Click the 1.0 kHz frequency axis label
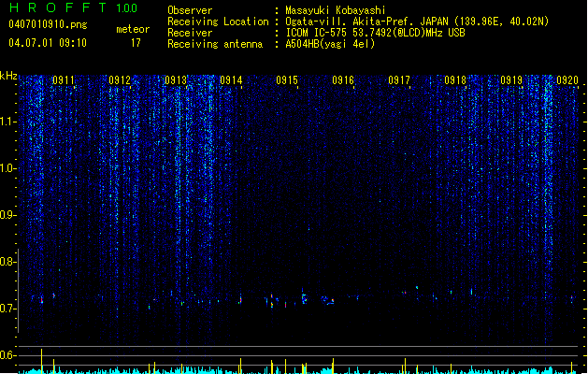 pyautogui.click(x=7, y=168)
